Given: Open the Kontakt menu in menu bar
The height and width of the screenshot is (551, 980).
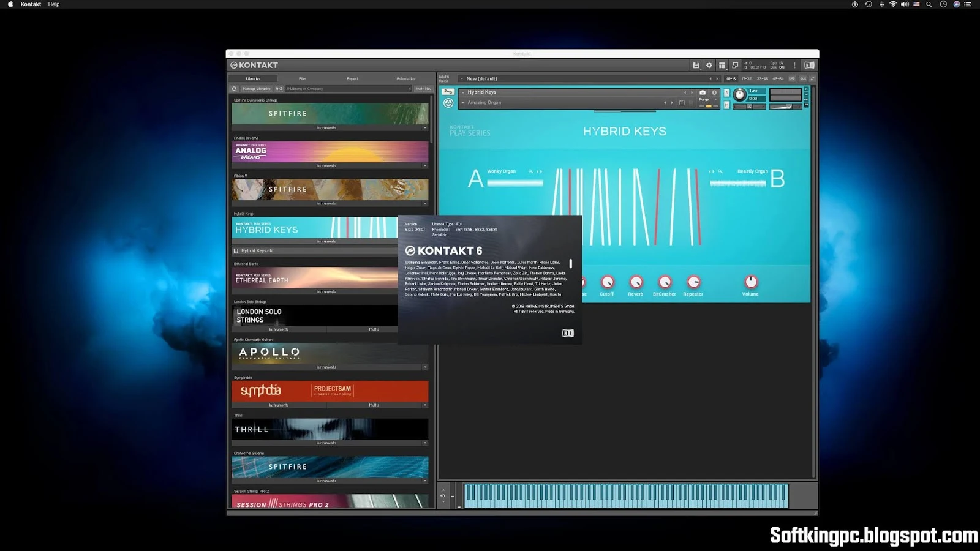Looking at the screenshot, I should [31, 4].
